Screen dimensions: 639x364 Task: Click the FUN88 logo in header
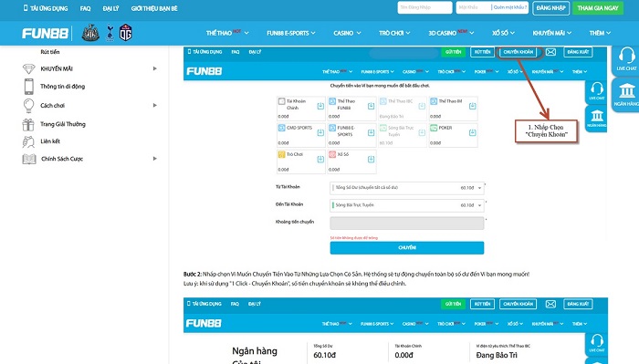45,34
